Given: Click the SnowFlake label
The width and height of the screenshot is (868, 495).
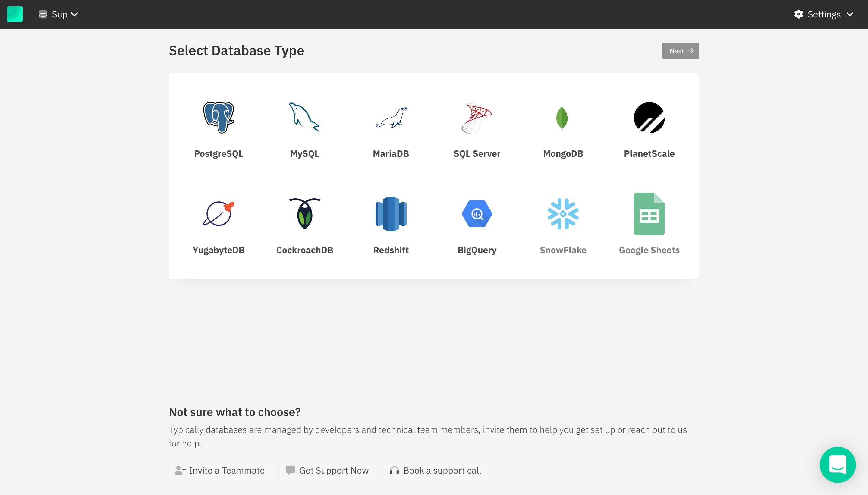Looking at the screenshot, I should click(x=563, y=250).
